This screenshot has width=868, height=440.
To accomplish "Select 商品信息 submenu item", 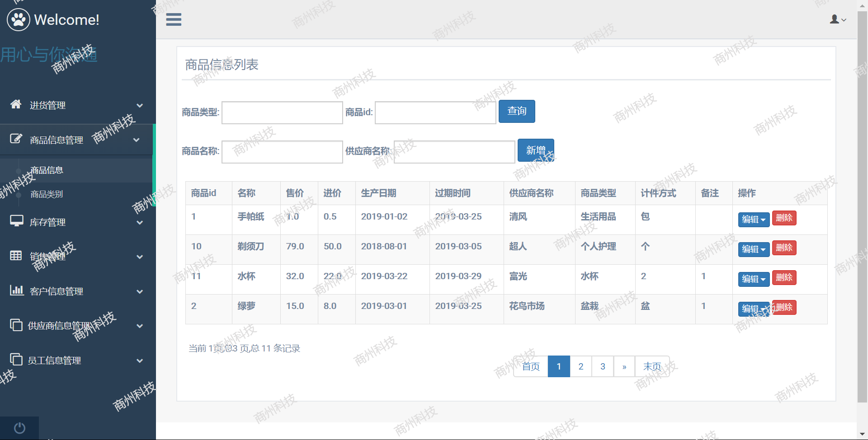I will pos(47,170).
